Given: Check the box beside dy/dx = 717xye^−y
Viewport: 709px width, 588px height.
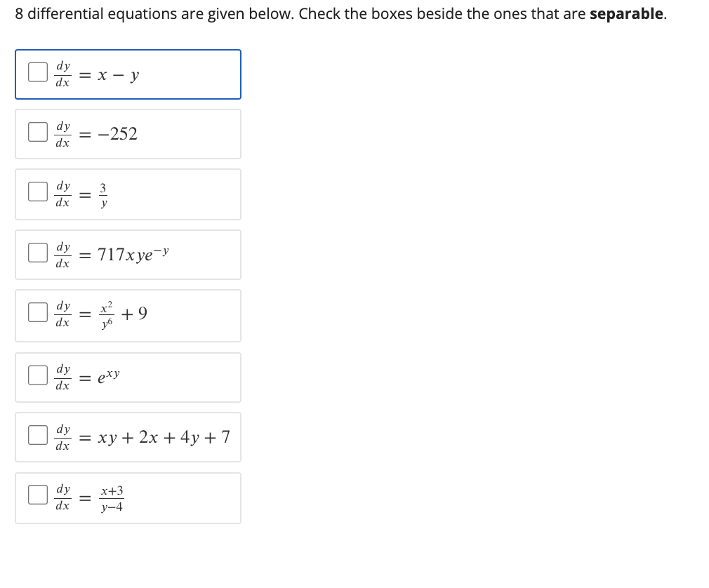Looking at the screenshot, I should [37, 251].
